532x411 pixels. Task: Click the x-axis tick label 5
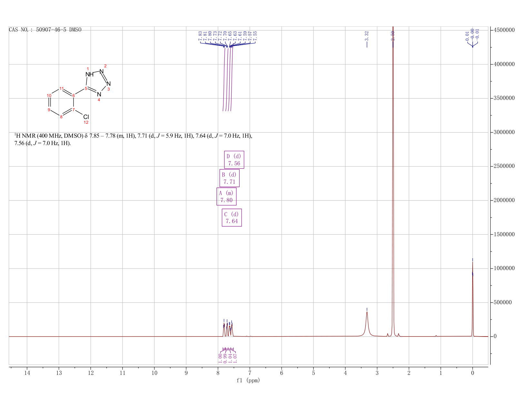pos(313,373)
